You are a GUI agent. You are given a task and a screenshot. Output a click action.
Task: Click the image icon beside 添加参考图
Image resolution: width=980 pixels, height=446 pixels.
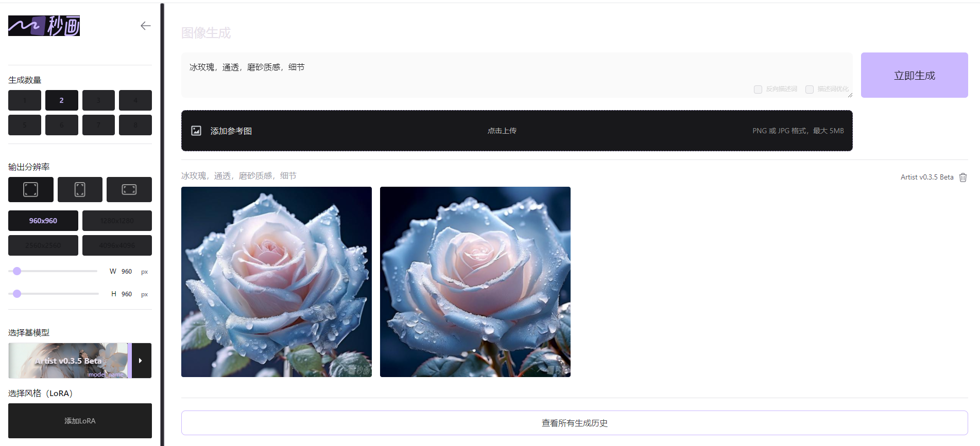point(196,131)
